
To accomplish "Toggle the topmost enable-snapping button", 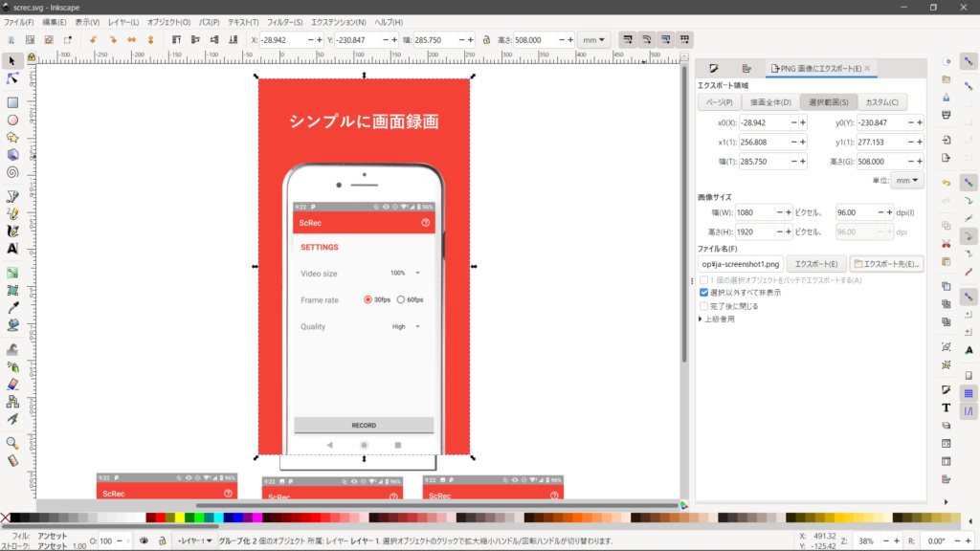I will pyautogui.click(x=969, y=62).
